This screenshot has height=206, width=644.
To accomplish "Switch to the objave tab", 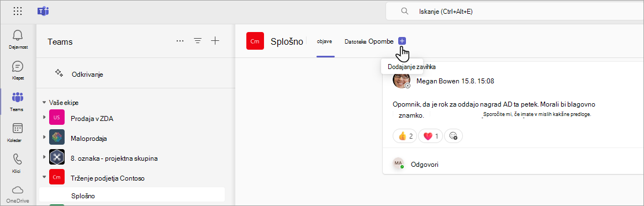I will [x=324, y=41].
